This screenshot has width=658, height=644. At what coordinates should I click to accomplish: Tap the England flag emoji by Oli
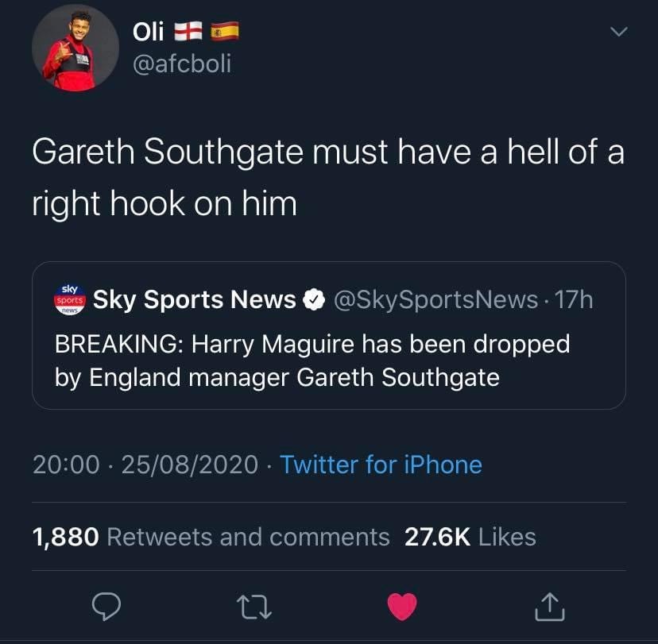point(188,32)
